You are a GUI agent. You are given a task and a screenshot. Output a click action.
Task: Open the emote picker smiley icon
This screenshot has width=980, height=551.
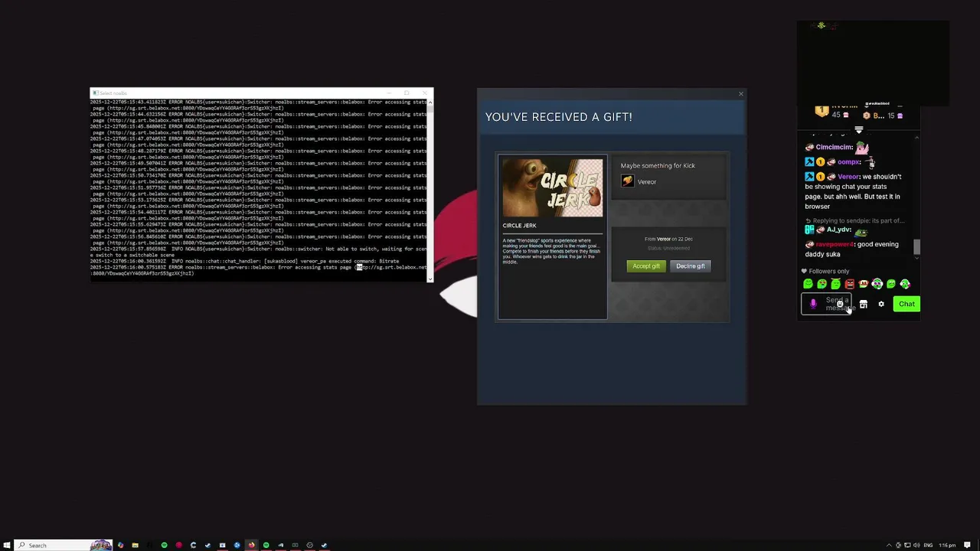(840, 304)
